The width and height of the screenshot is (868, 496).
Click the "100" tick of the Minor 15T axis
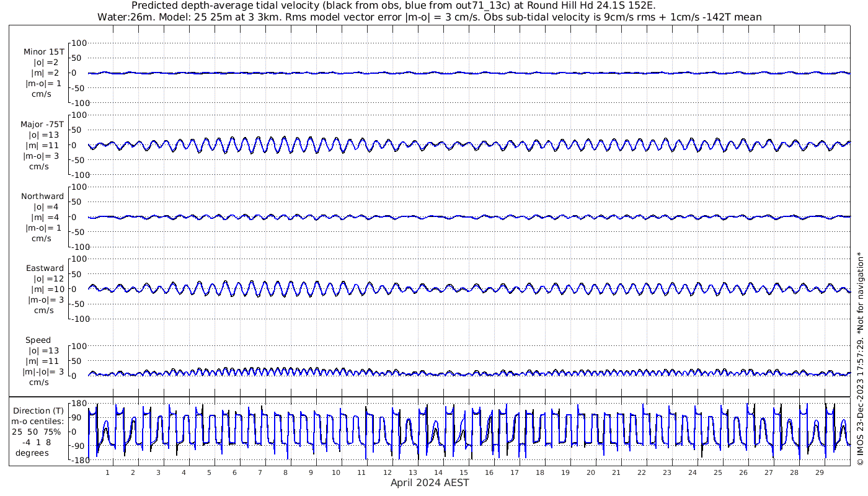(x=80, y=43)
